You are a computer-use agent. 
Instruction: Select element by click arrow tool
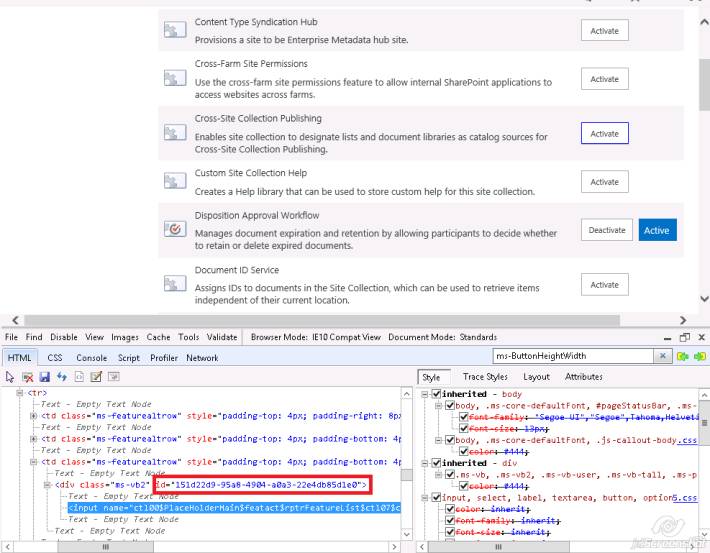point(10,377)
